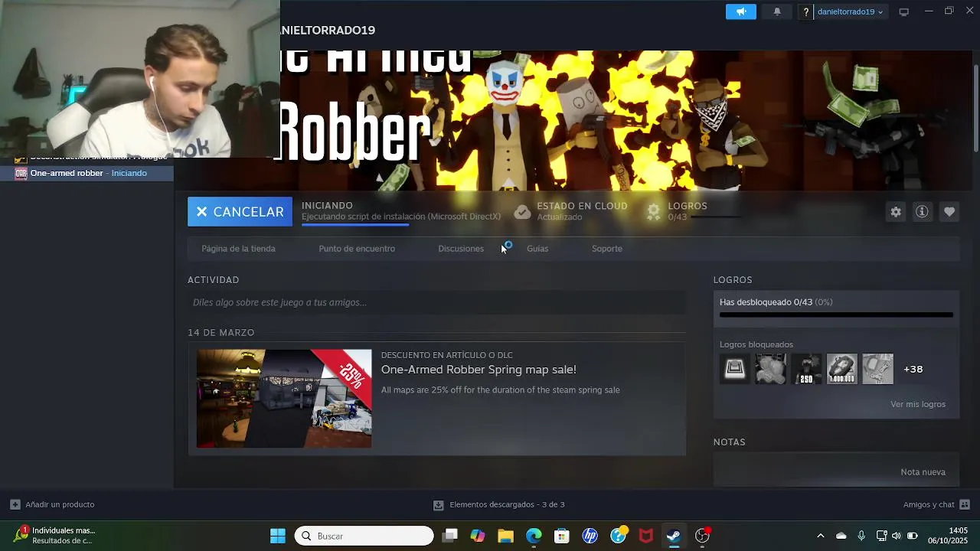Viewport: 980px width, 551px height.
Task: Select One-armed robber in library list
Action: [x=87, y=173]
